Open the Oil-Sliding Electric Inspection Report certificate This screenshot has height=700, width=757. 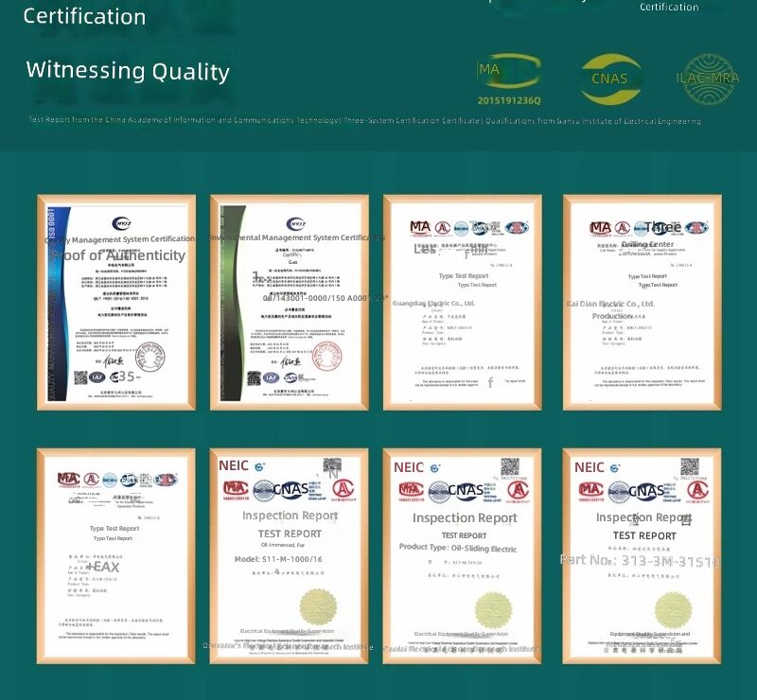click(462, 556)
